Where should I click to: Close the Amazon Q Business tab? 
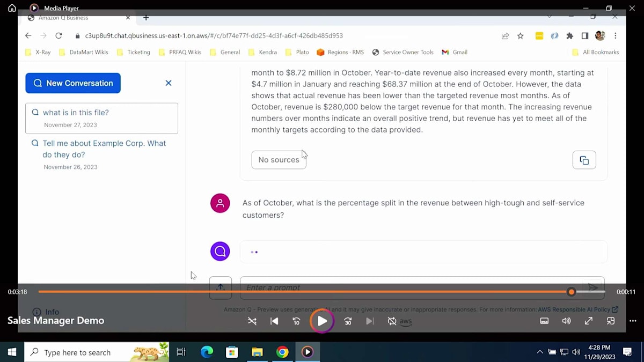tap(128, 18)
